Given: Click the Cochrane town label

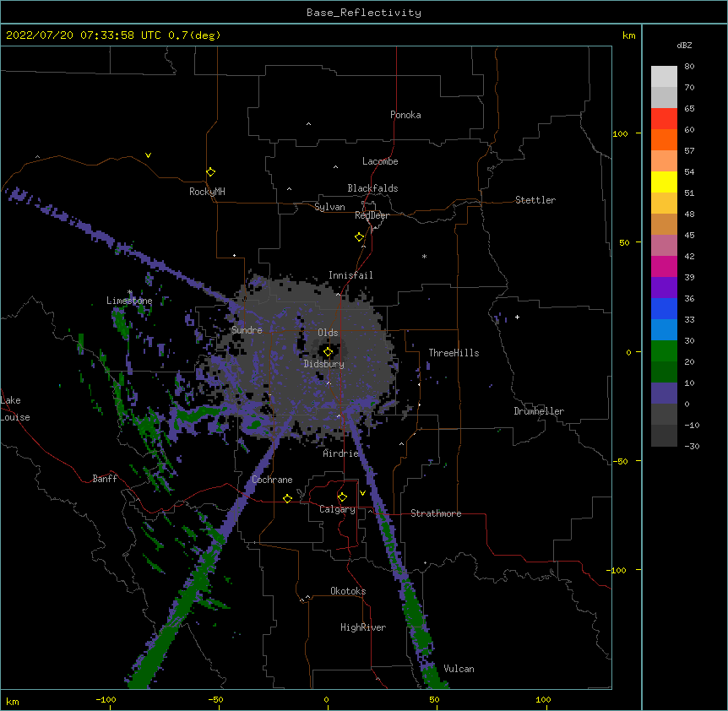Looking at the screenshot, I should [x=272, y=480].
